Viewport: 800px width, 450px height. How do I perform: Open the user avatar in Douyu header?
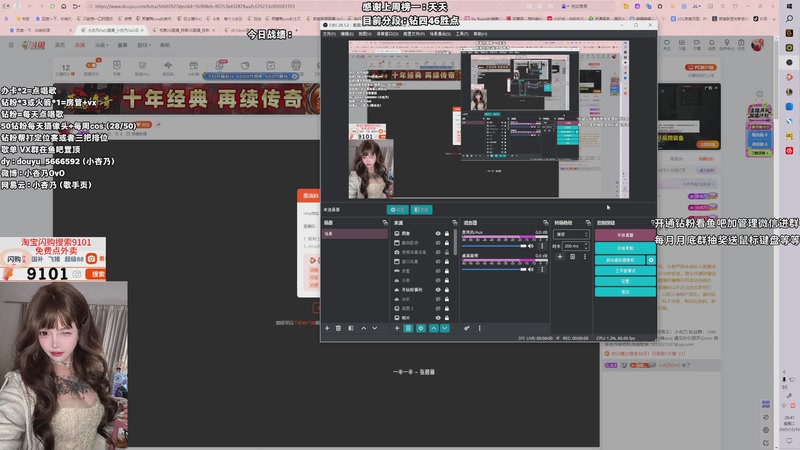tap(757, 45)
